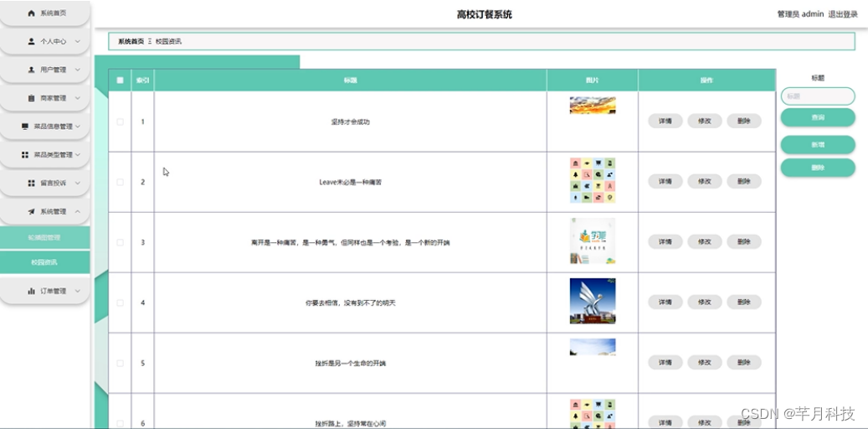The height and width of the screenshot is (429, 868).
Task: Click 修改 for row 3
Action: point(704,241)
